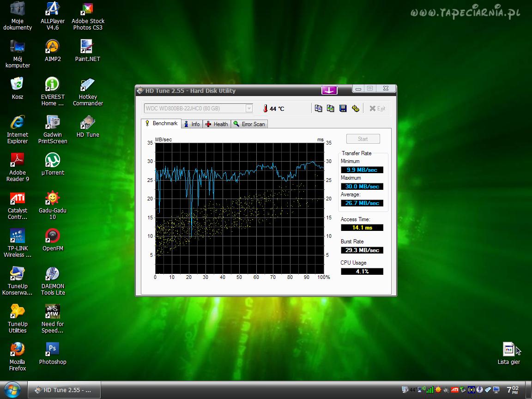Select EVEREST Home desktop icon
Viewport: 532px width, 399px height.
point(53,92)
